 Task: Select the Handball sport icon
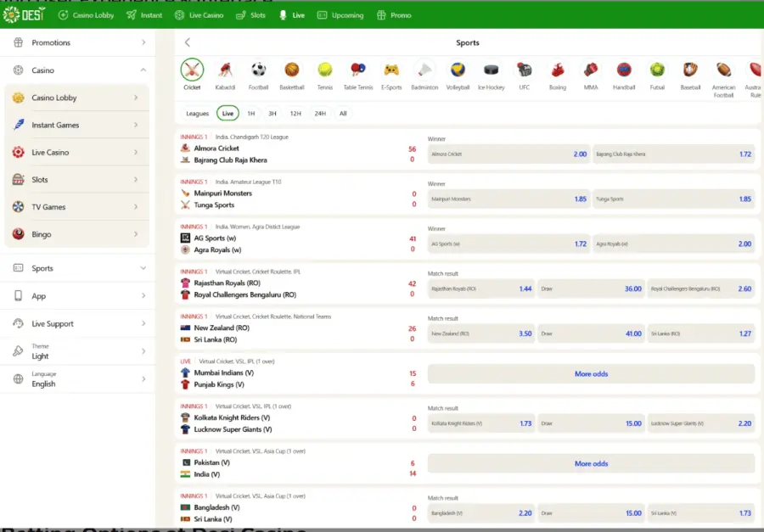pyautogui.click(x=624, y=70)
